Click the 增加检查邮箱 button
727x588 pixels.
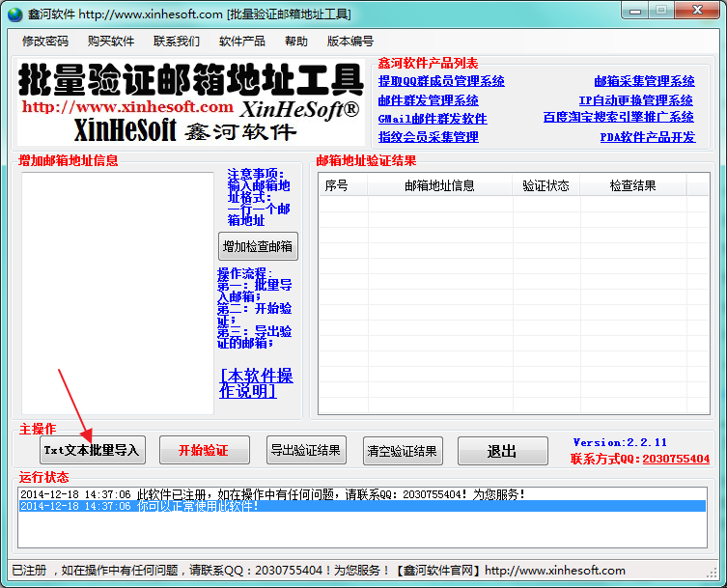[x=258, y=246]
